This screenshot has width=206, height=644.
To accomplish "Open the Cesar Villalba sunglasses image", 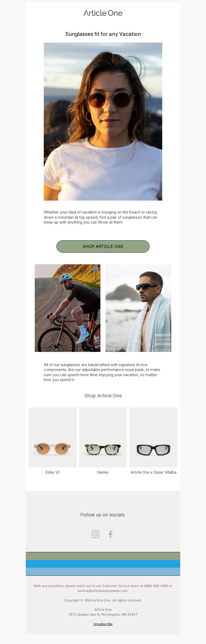I will (153, 437).
